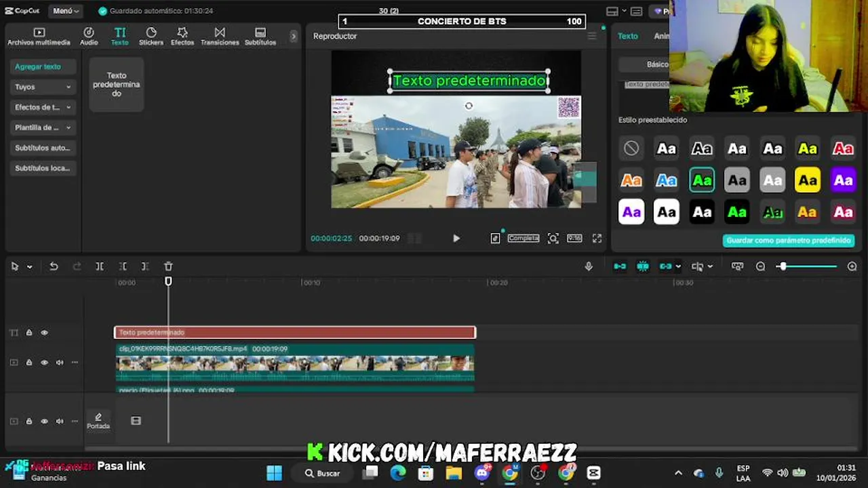Viewport: 868px width, 488px height.
Task: Select the Texto predeterminado timeline clip
Action: [x=295, y=332]
